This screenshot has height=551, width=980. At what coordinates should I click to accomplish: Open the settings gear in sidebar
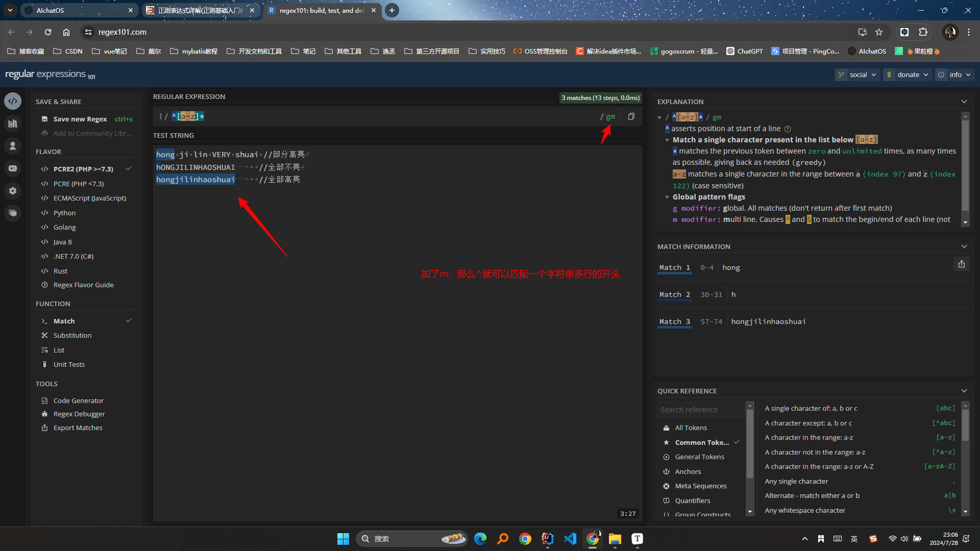13,191
